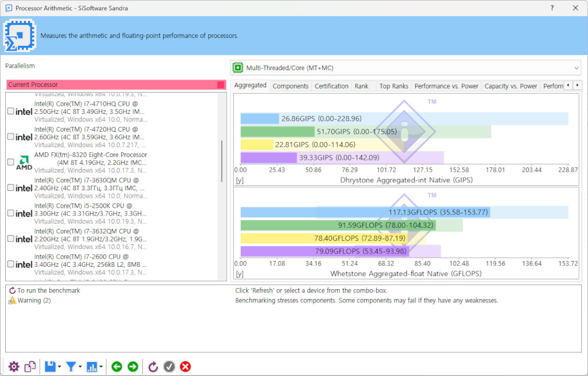Tick the Core i5-2500K checkbox
This screenshot has height=376, width=588.
10,213
